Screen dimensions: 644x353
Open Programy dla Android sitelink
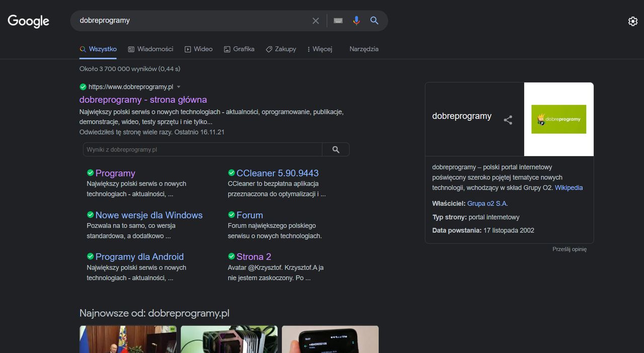(139, 257)
